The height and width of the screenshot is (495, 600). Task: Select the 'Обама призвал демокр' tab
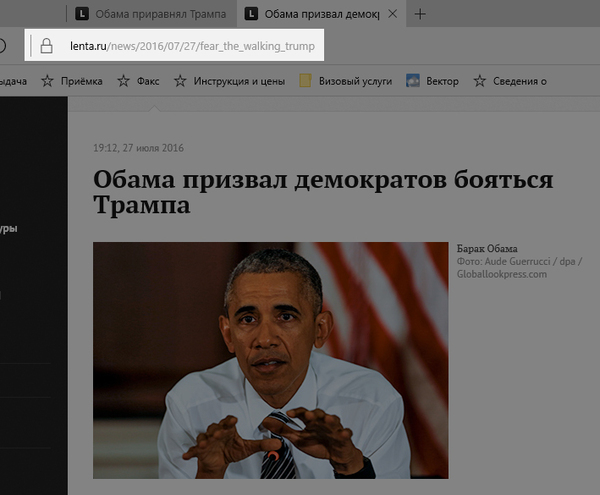[322, 14]
